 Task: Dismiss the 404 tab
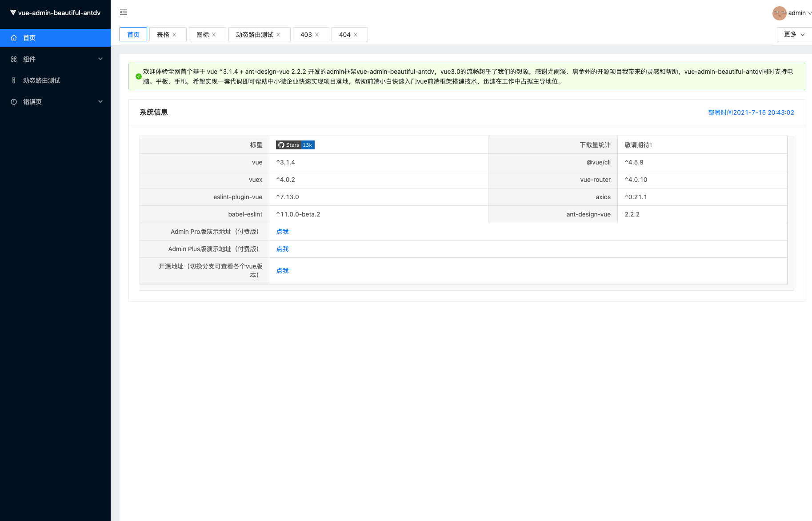coord(355,34)
